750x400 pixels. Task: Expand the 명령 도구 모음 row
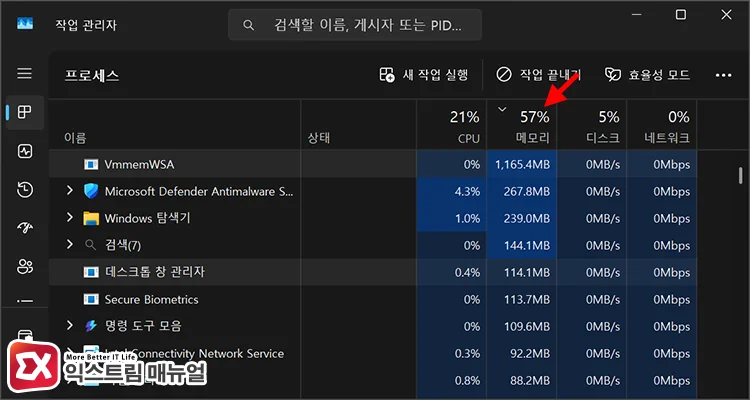[x=70, y=325]
